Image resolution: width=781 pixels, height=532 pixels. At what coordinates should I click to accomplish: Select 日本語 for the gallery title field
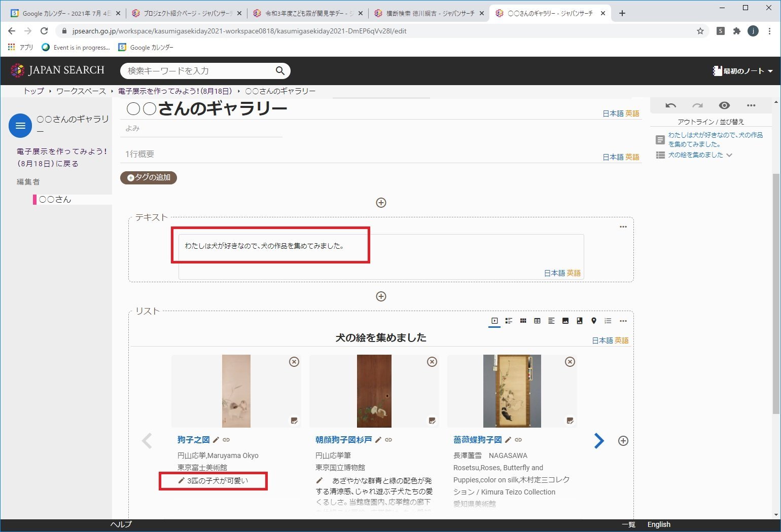click(x=613, y=113)
